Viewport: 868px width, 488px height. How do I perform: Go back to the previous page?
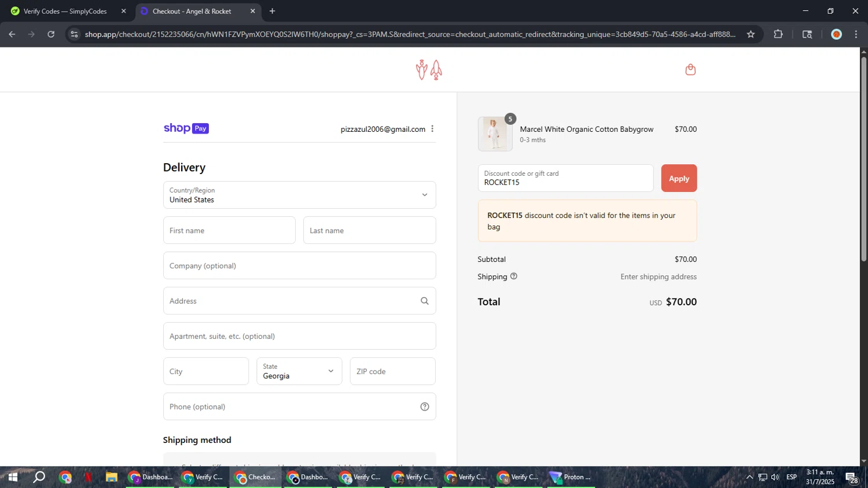[12, 34]
